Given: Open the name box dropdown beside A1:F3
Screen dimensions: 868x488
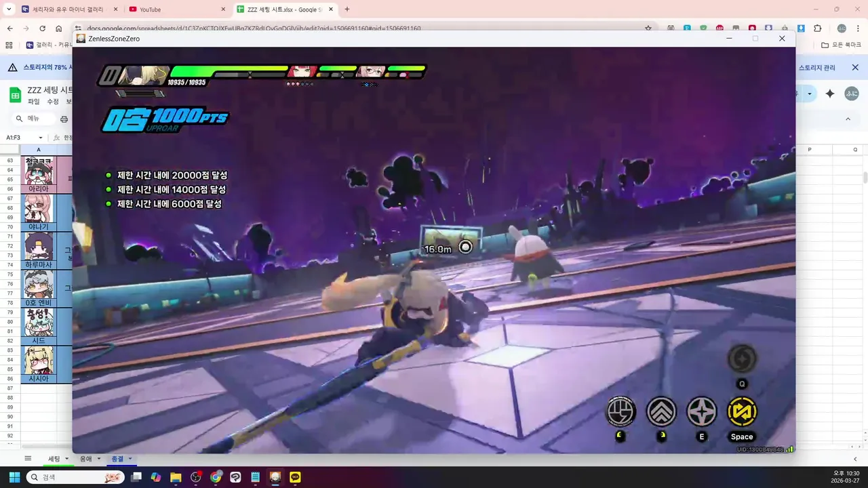Looking at the screenshot, I should (x=40, y=138).
